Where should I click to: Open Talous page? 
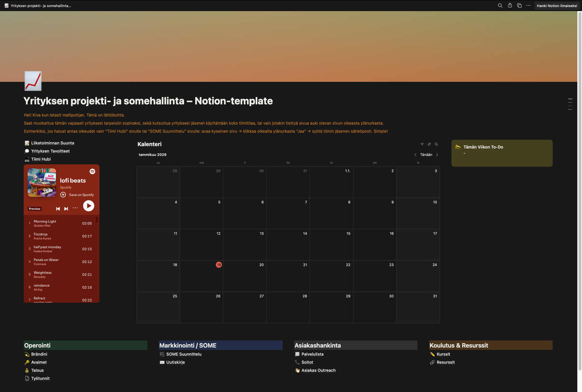[34, 370]
